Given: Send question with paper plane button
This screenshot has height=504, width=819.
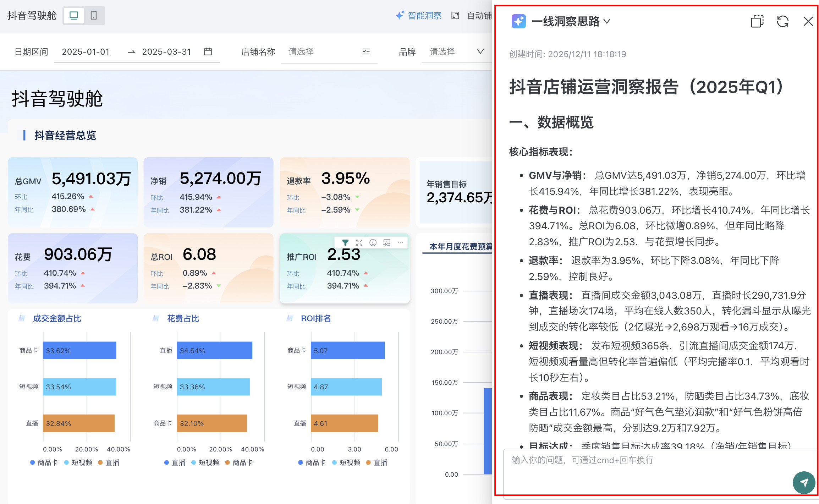Looking at the screenshot, I should (803, 482).
